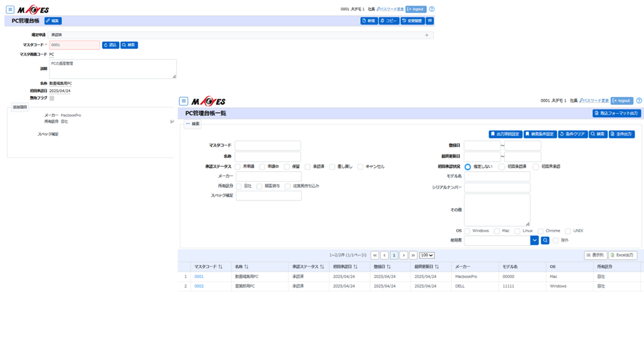Check Linux OS checkbox
Image resolution: width=644 pixels, height=356 pixels.
(517, 231)
